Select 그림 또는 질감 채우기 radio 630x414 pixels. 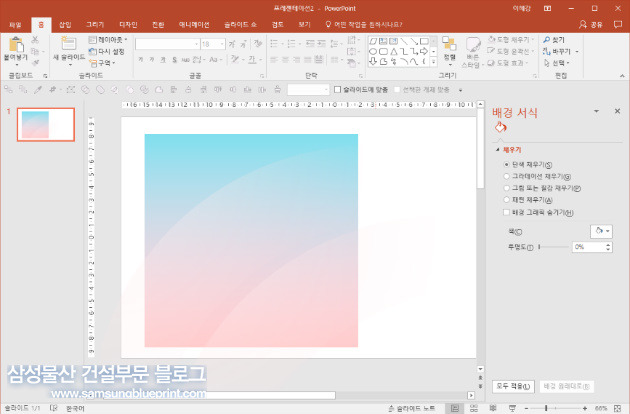pyautogui.click(x=506, y=188)
